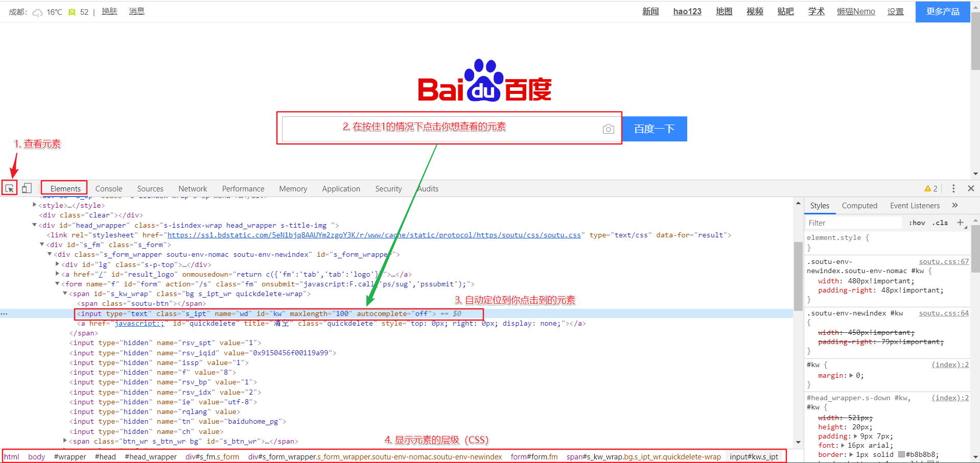980x463 pixels.
Task: Select the Event Listeners sidebar tab
Action: (x=915, y=205)
